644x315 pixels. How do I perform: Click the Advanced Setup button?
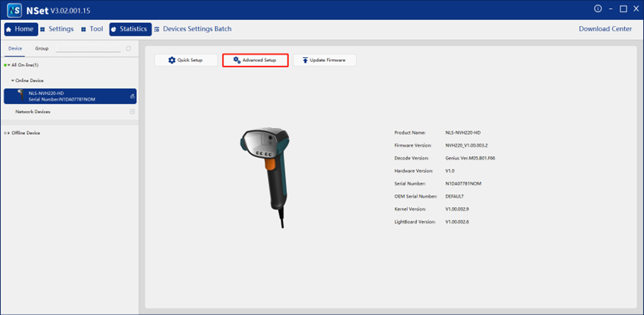pos(255,60)
